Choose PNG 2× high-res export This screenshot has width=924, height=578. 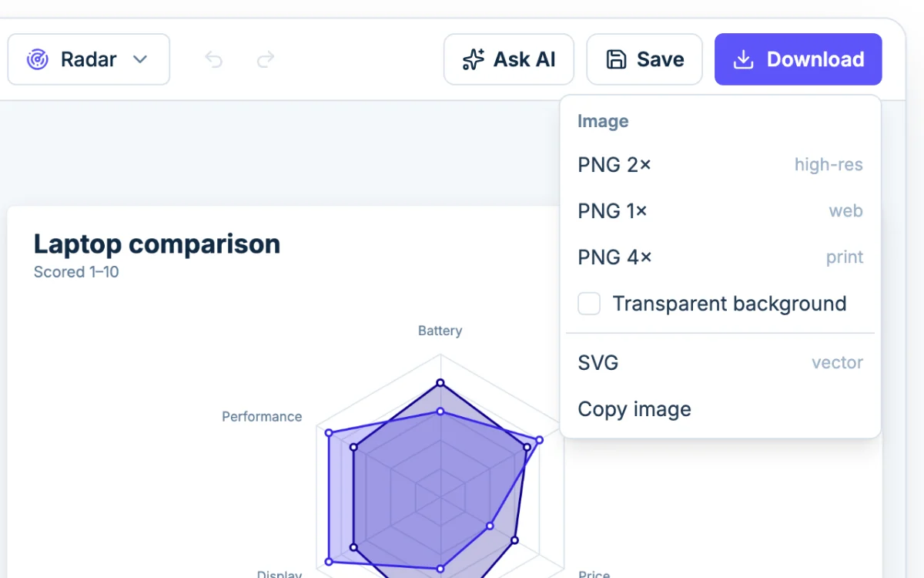point(720,165)
